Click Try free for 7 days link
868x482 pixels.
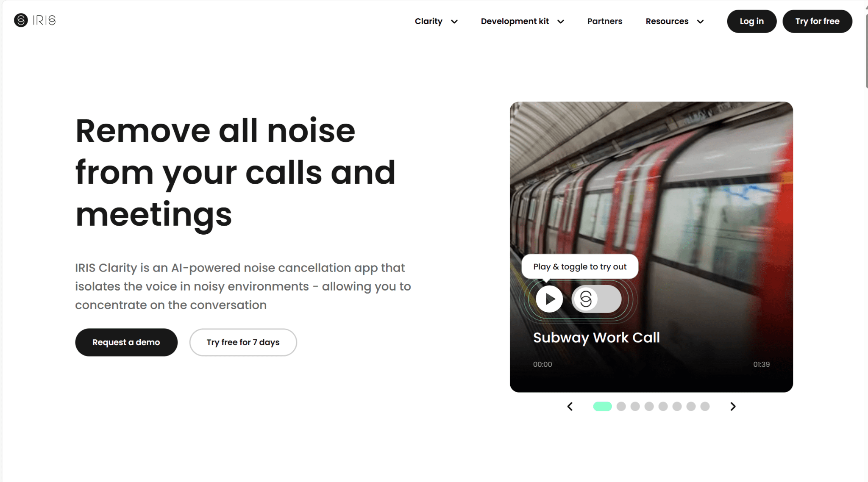(x=242, y=341)
